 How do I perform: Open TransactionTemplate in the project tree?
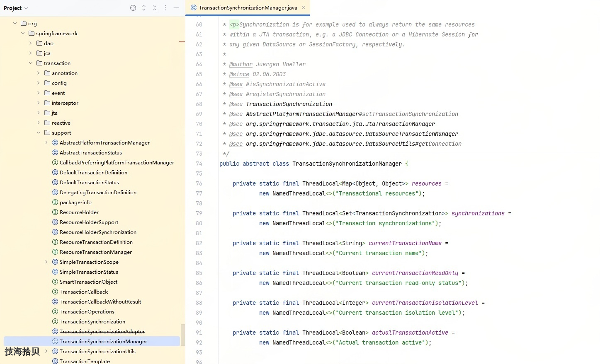coord(85,361)
